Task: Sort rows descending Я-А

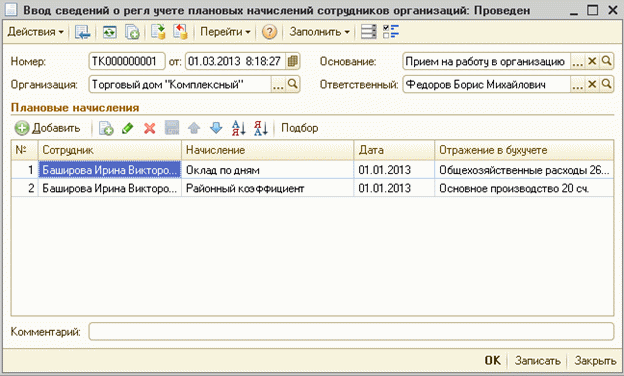Action: (261, 128)
